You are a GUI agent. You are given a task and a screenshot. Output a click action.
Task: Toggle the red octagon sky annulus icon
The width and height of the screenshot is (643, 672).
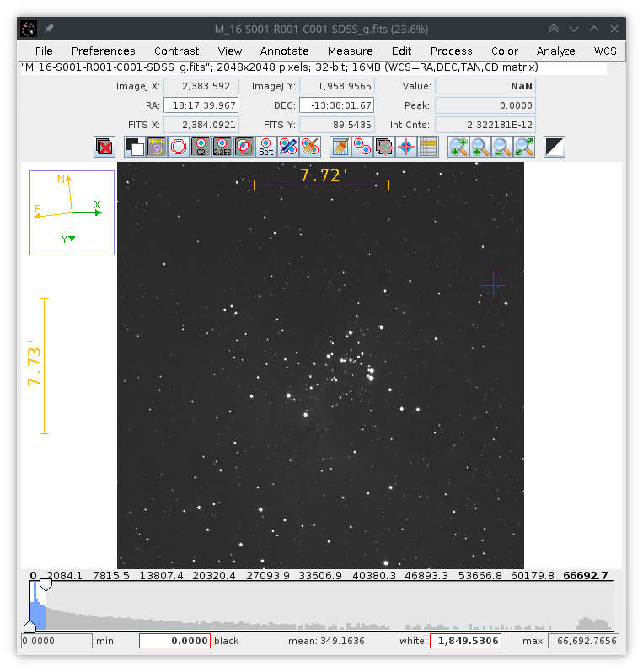pyautogui.click(x=179, y=147)
